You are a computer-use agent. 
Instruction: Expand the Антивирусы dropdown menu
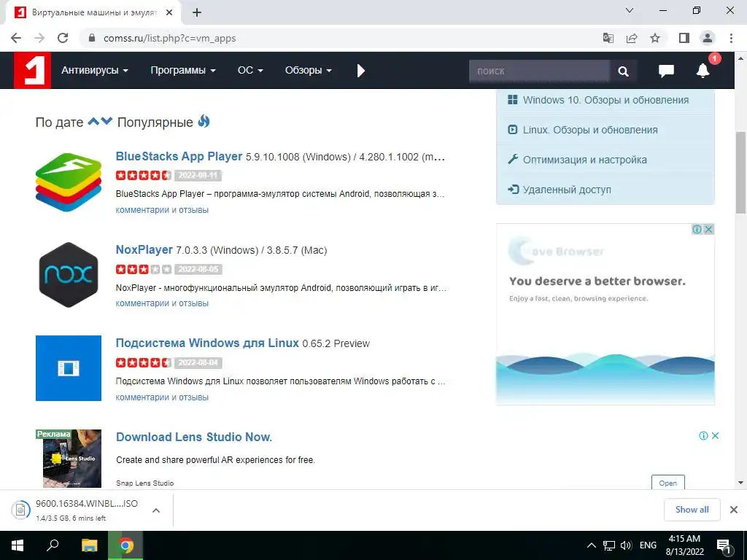95,70
